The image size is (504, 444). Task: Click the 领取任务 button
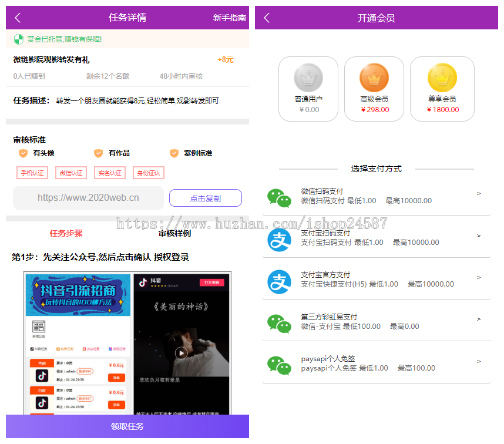pyautogui.click(x=127, y=426)
